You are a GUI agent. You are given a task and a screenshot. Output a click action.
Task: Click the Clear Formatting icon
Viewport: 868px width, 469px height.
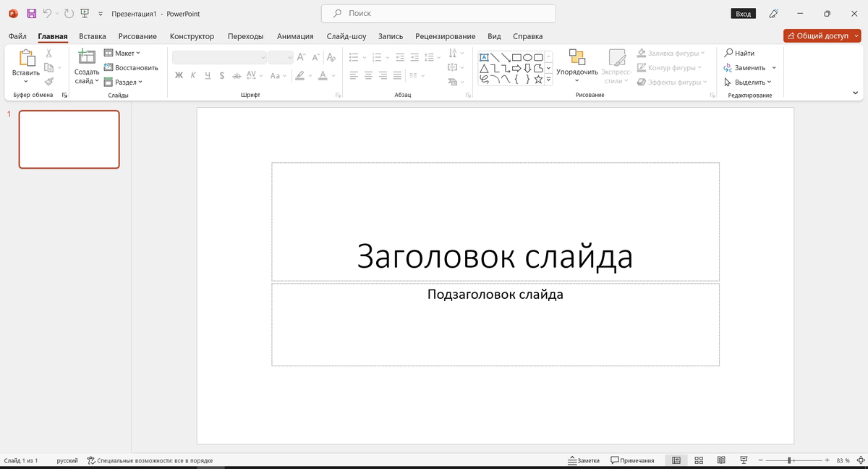pyautogui.click(x=331, y=57)
